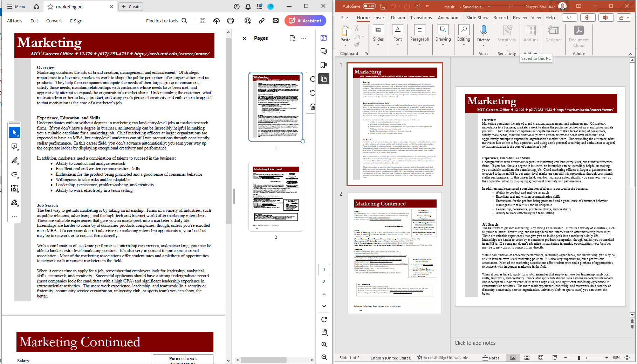
Task: Send the PDF by email icon
Action: point(276,21)
